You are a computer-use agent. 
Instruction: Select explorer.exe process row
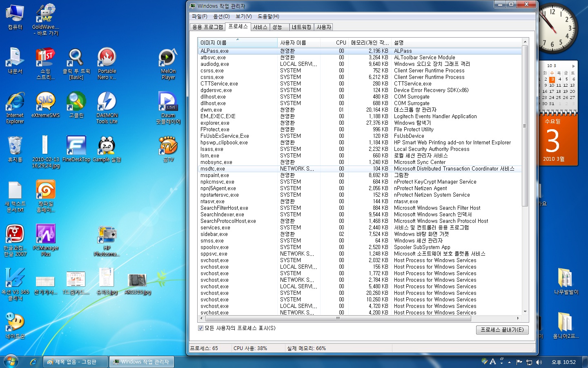pos(360,123)
